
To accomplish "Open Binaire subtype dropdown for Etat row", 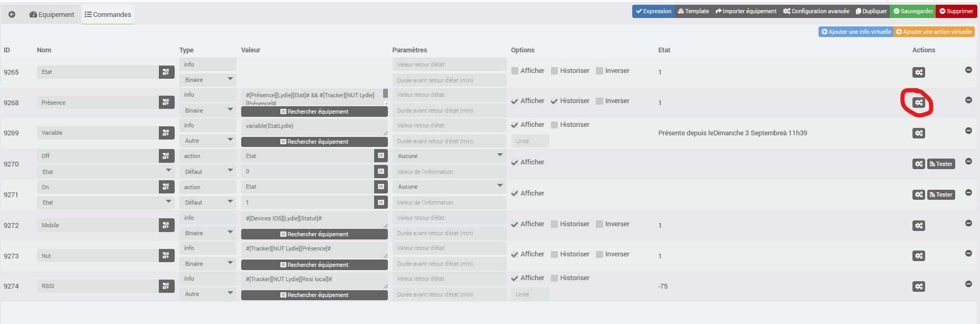I will 208,80.
